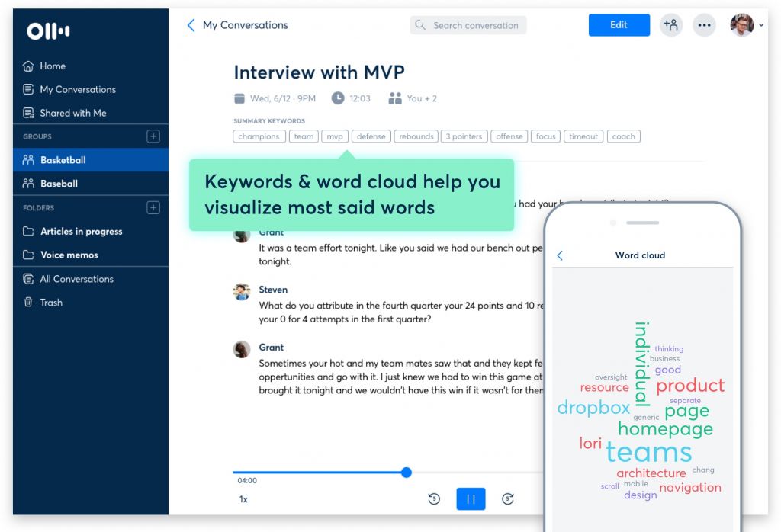
Task: Go back to My Conversations
Action: [237, 25]
